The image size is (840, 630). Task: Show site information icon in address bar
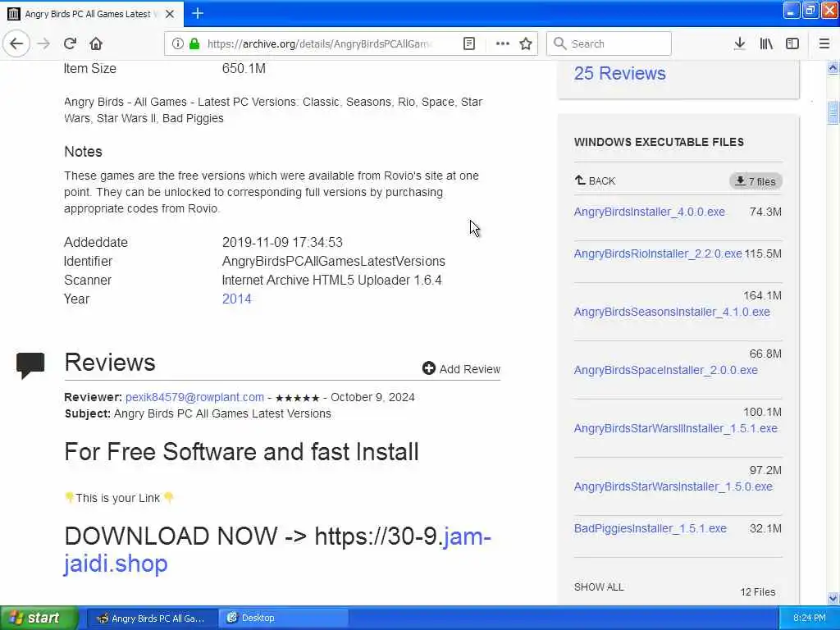[177, 43]
